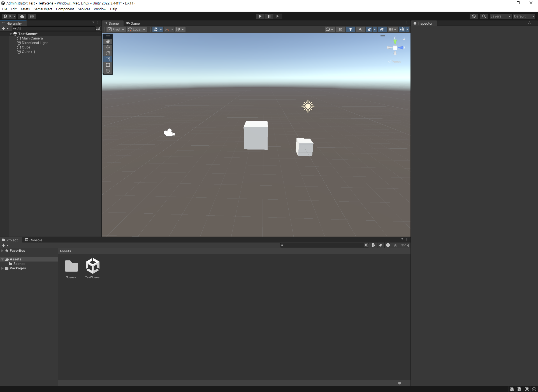Click the cloud services icon
538x392 pixels.
(x=22, y=16)
